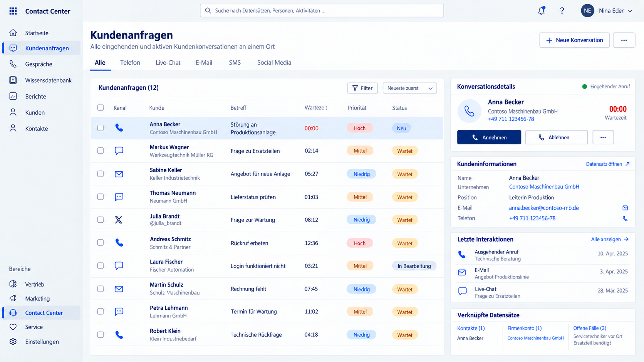The height and width of the screenshot is (362, 644).
Task: Start a Neue Konversation
Action: click(574, 40)
